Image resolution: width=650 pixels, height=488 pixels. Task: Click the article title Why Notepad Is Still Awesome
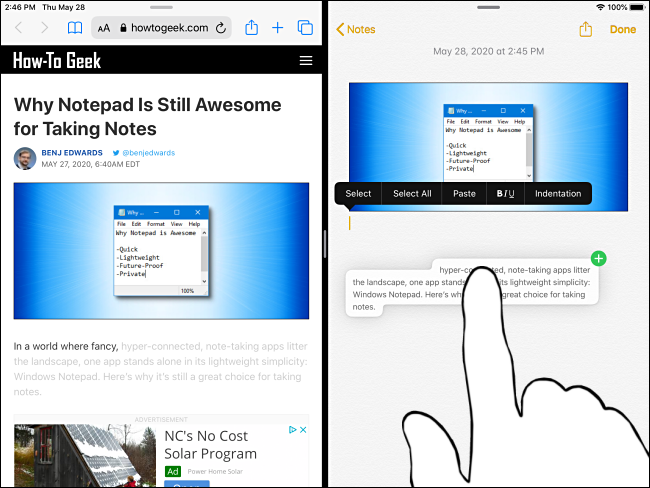point(148,117)
